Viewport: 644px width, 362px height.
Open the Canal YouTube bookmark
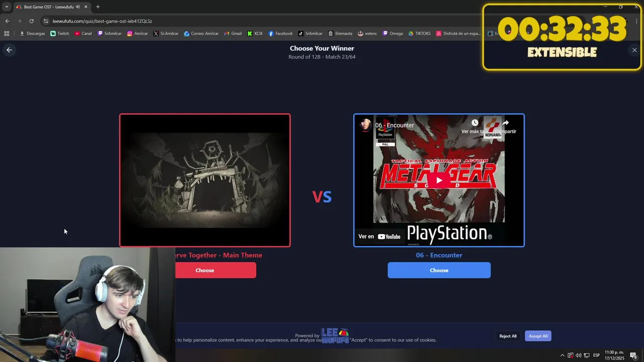[83, 34]
